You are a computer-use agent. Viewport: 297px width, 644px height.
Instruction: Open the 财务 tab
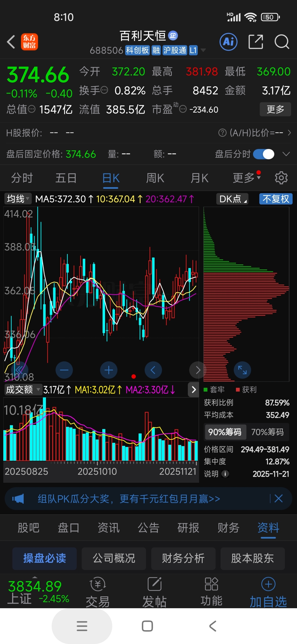[x=229, y=528]
